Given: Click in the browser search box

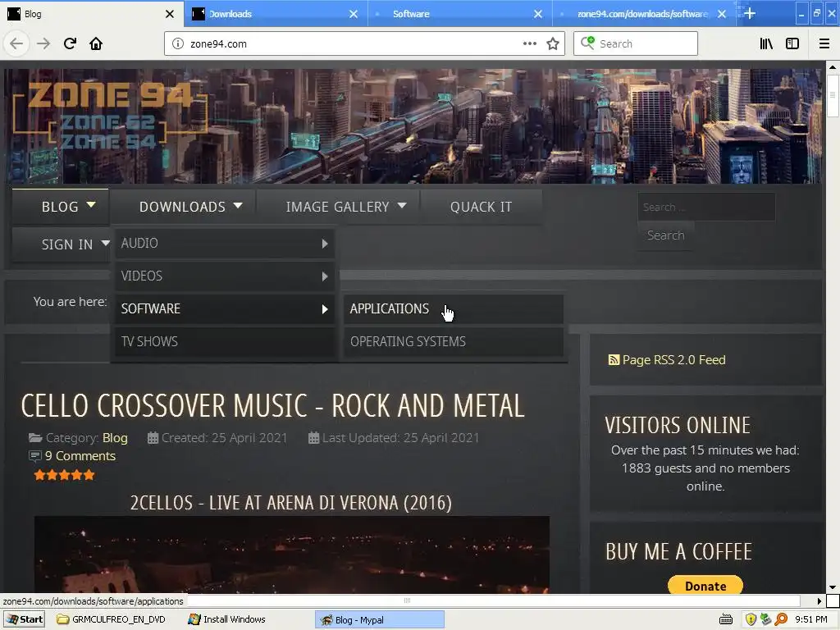Looking at the screenshot, I should pyautogui.click(x=636, y=44).
